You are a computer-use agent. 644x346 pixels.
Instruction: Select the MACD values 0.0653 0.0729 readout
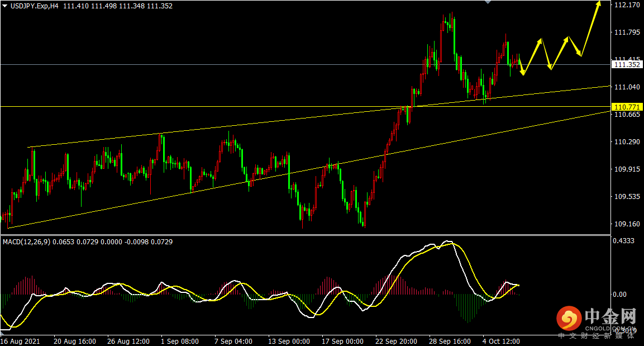(75, 242)
